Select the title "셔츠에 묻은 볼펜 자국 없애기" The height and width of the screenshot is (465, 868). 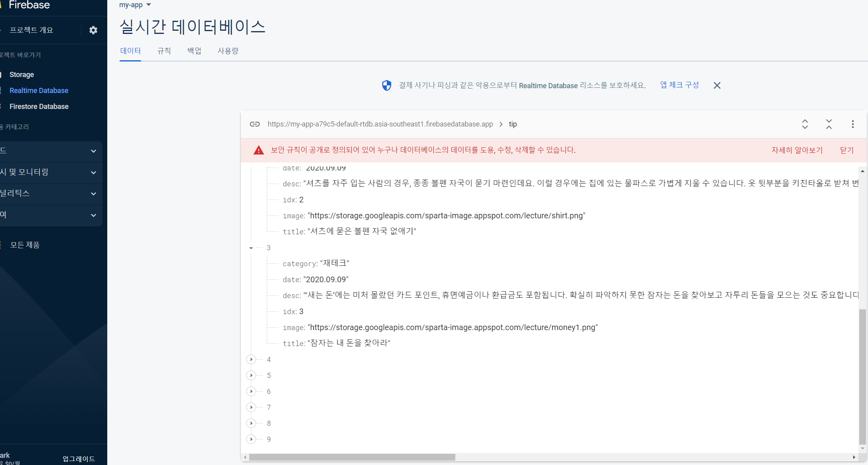click(x=362, y=232)
